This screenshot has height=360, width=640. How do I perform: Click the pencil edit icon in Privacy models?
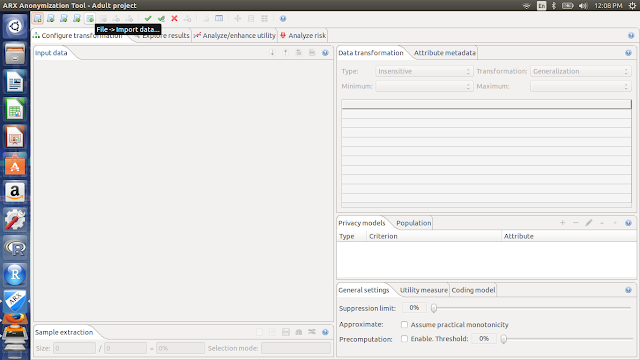tap(589, 223)
